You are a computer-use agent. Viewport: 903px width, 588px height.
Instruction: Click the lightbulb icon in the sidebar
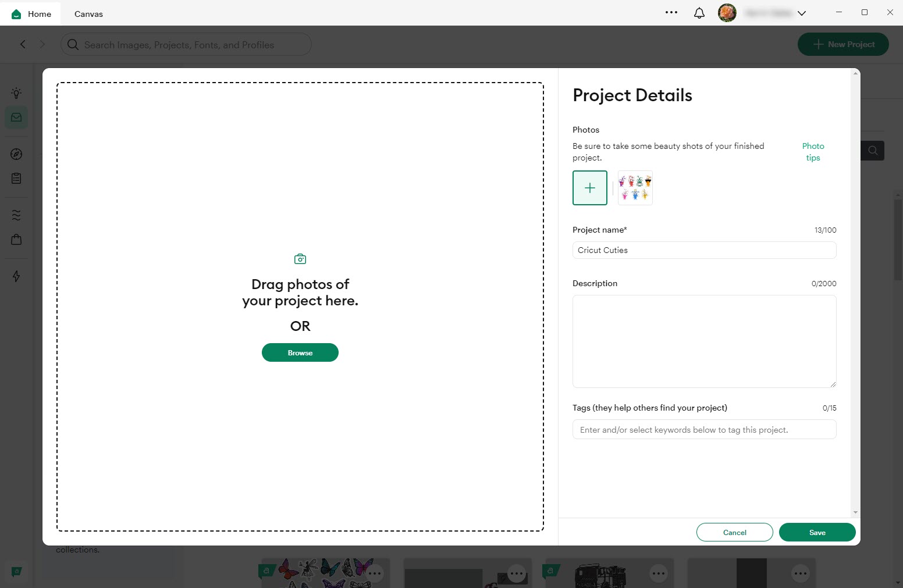pos(16,92)
